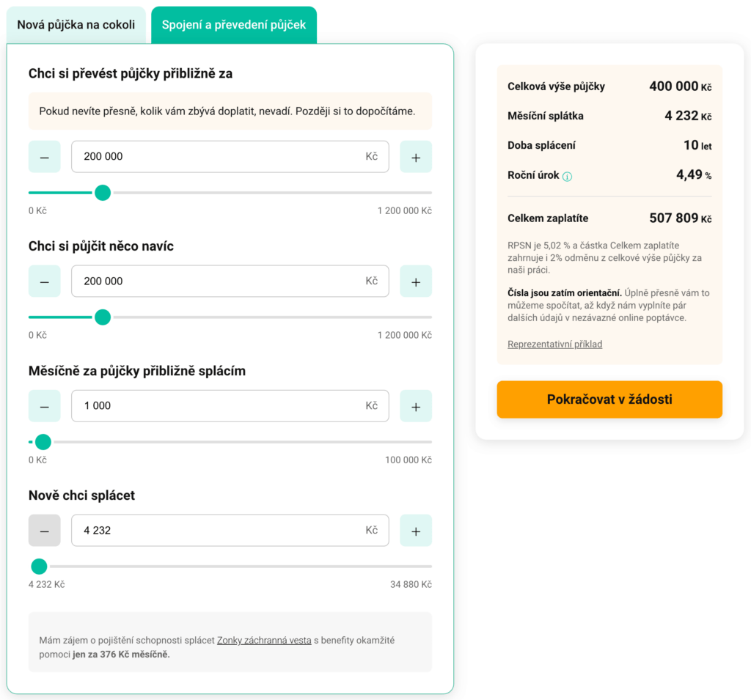The height and width of the screenshot is (700, 751).
Task: Edit the 200 000 Kč transfer amount field
Action: pyautogui.click(x=230, y=156)
